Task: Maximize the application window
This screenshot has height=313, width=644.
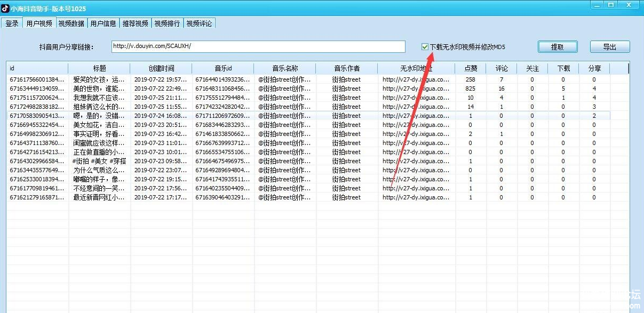Action: (x=611, y=5)
